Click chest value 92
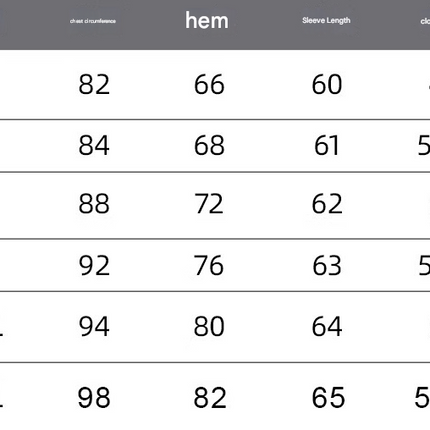This screenshot has height=430, width=430. tap(94, 265)
